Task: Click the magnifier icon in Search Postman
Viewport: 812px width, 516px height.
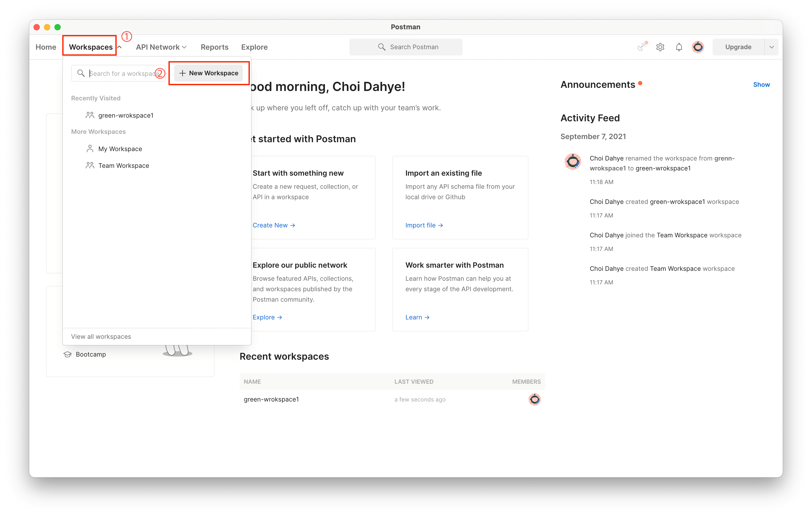Action: (x=381, y=47)
